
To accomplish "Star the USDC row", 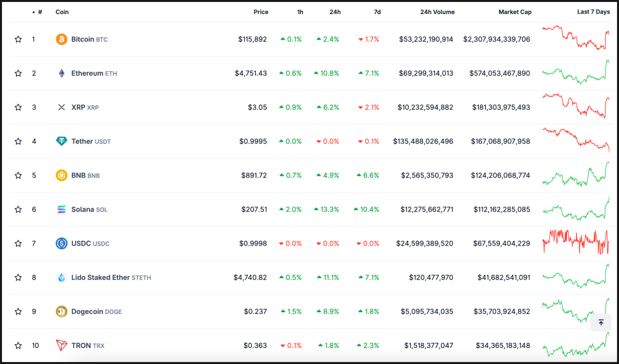I will [x=18, y=243].
